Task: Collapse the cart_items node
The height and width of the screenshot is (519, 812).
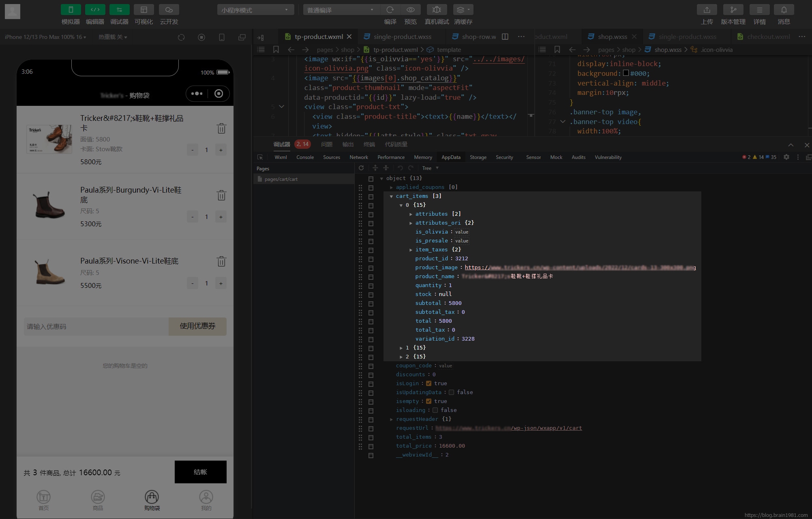Action: 391,196
